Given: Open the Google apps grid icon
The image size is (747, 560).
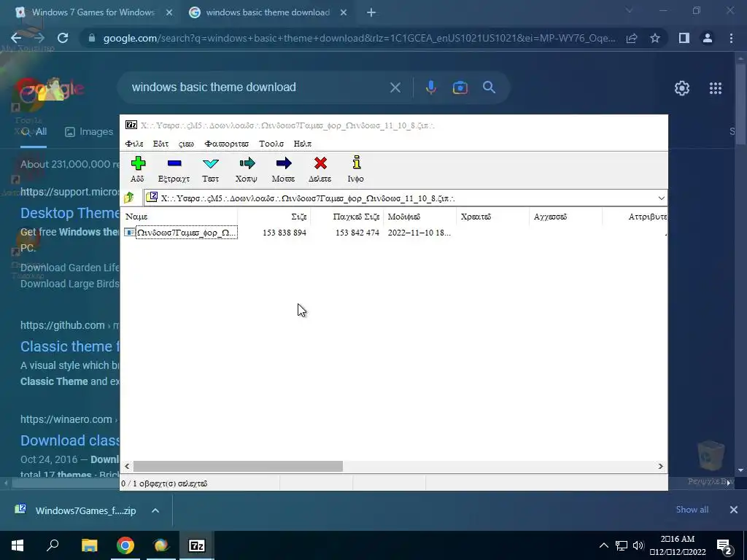Looking at the screenshot, I should pyautogui.click(x=716, y=88).
